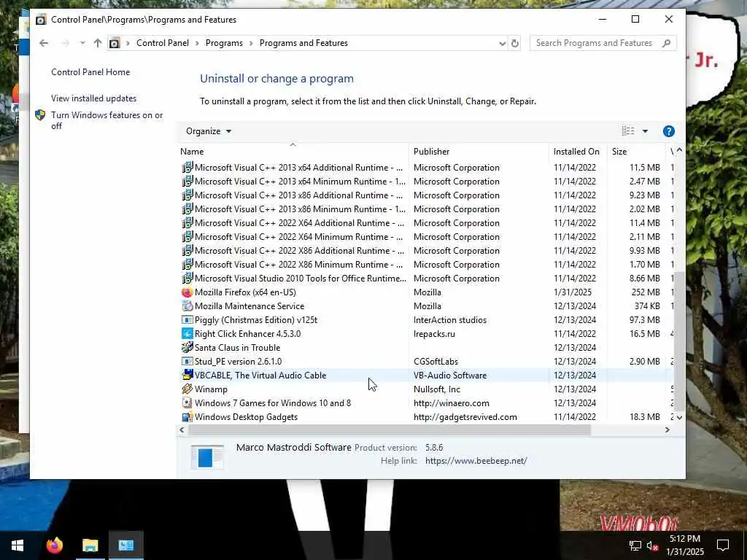
Task: Click http://gadgetsrevived.com publisher cell
Action: (x=465, y=416)
